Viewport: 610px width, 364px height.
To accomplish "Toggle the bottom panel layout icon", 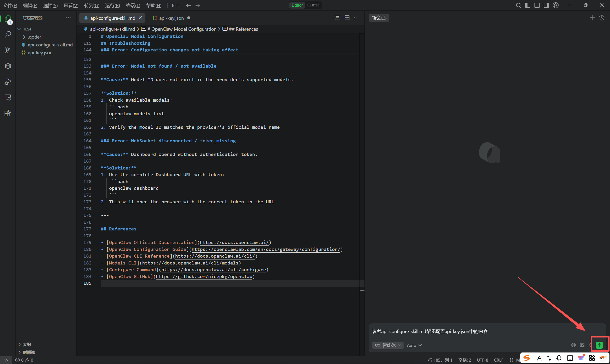I will click(x=537, y=5).
